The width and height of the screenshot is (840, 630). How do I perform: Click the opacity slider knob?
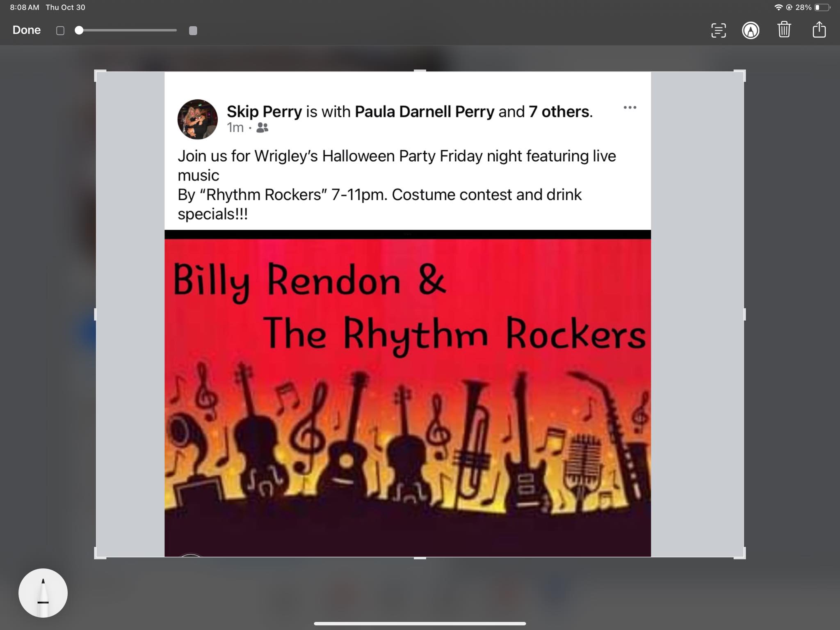(79, 30)
